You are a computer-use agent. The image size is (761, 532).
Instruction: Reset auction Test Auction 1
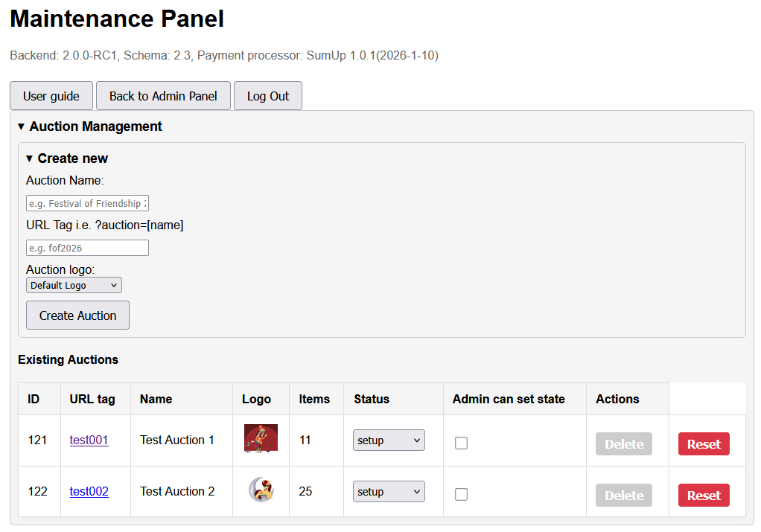point(703,443)
